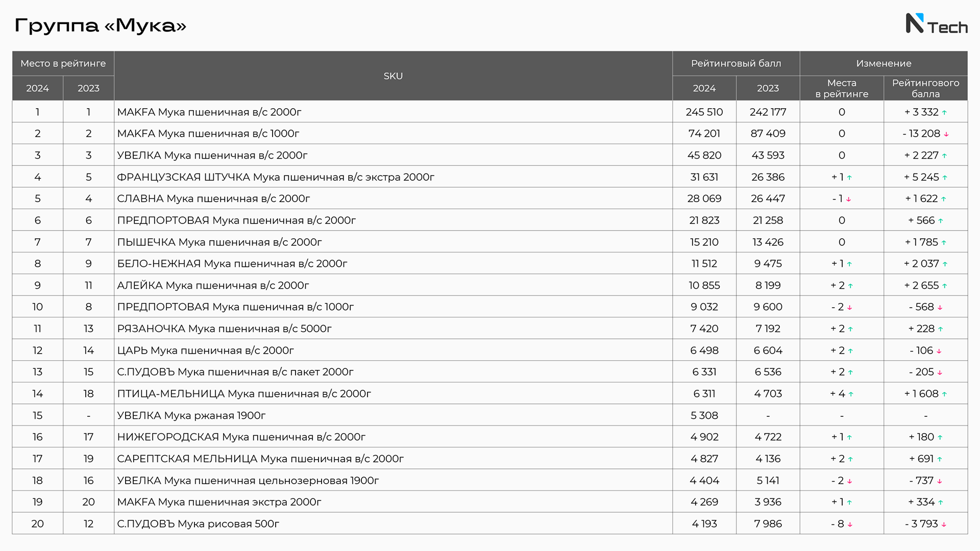Select the row «MAKFA Мука пшеничная в/с 1000г»
Viewport: 980px width, 551px height.
pyautogui.click(x=490, y=133)
